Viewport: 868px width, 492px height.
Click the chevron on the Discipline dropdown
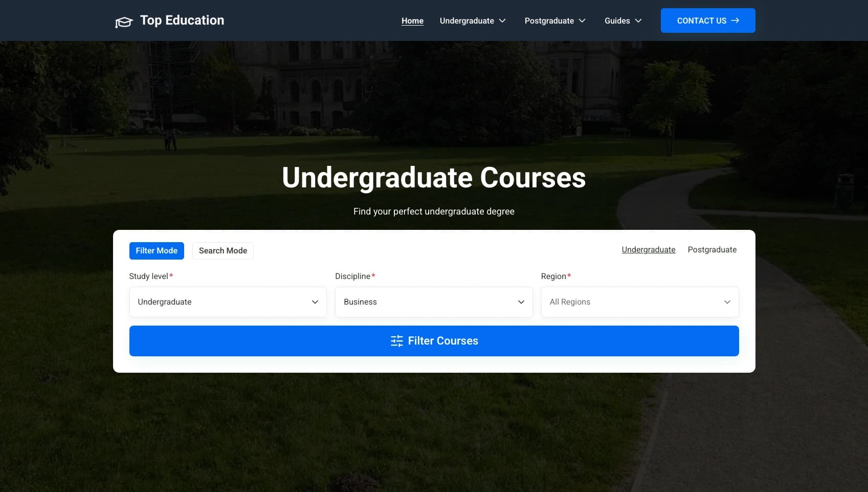coord(521,302)
